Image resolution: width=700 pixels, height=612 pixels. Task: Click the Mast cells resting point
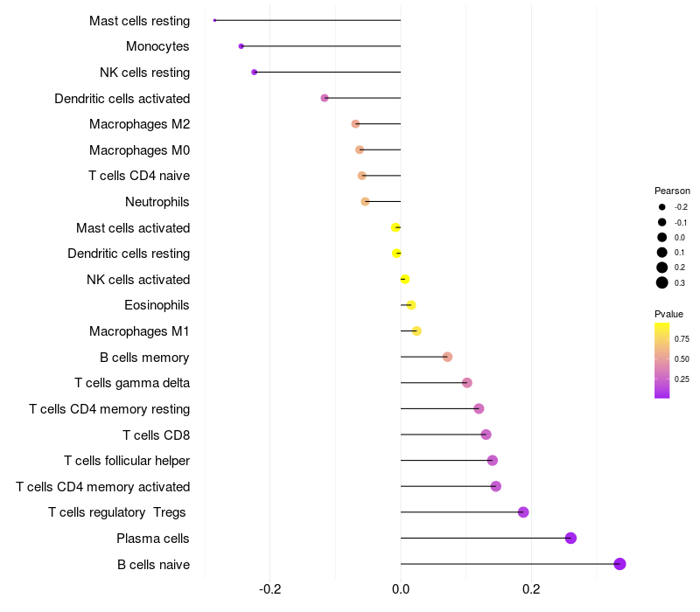(214, 20)
